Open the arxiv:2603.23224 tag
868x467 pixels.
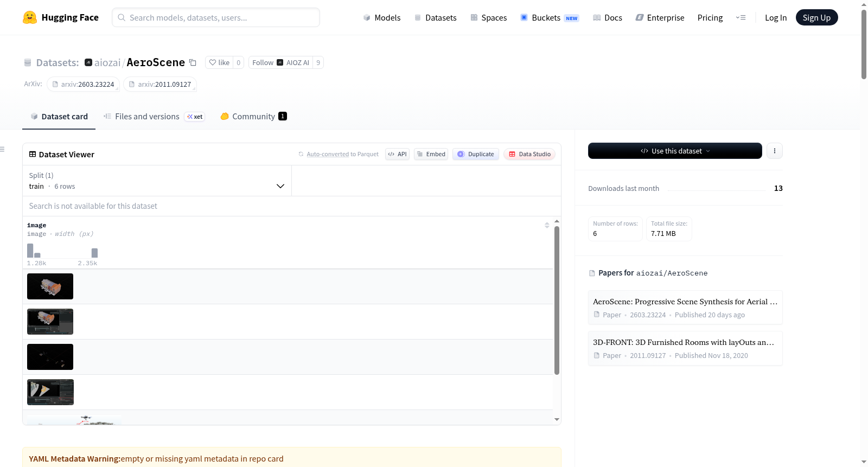click(x=83, y=84)
